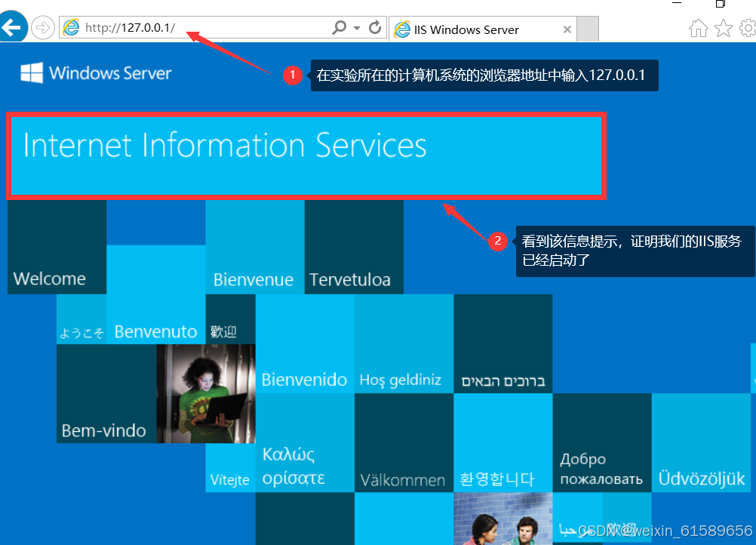Image resolution: width=756 pixels, height=545 pixels.
Task: Click the 歡迎 tile
Action: pos(230,319)
